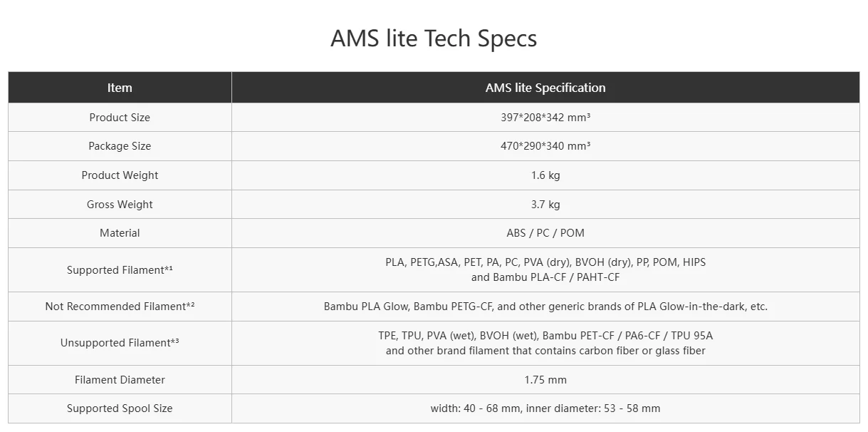Click the "Not Recommended Filament" label
Screen dimensions: 868x432
pyautogui.click(x=120, y=307)
